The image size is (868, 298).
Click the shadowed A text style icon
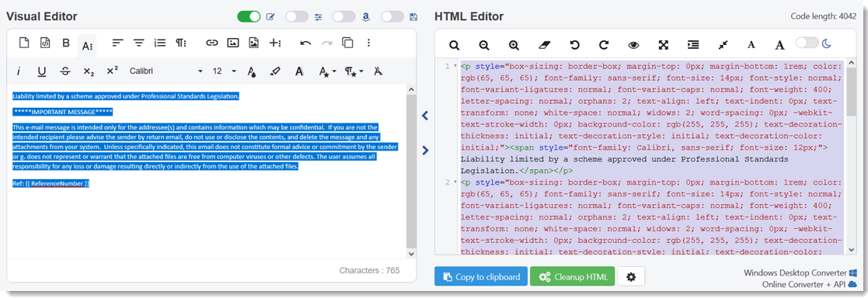(299, 71)
